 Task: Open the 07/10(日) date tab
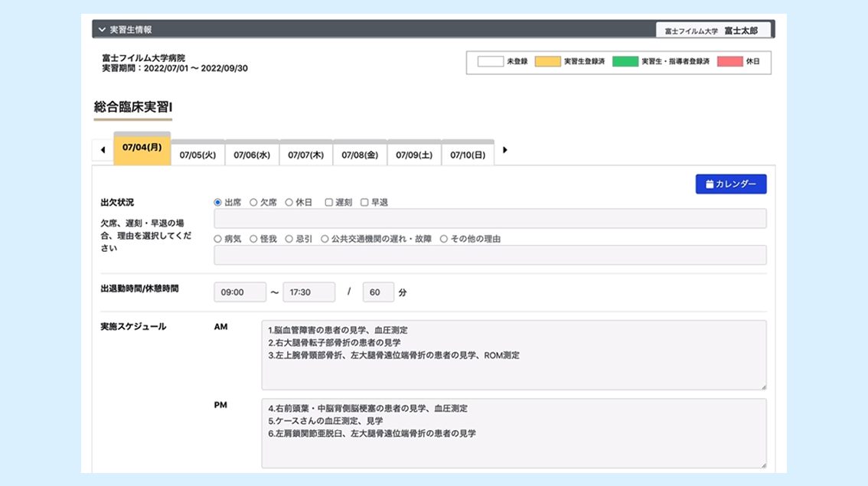point(468,155)
